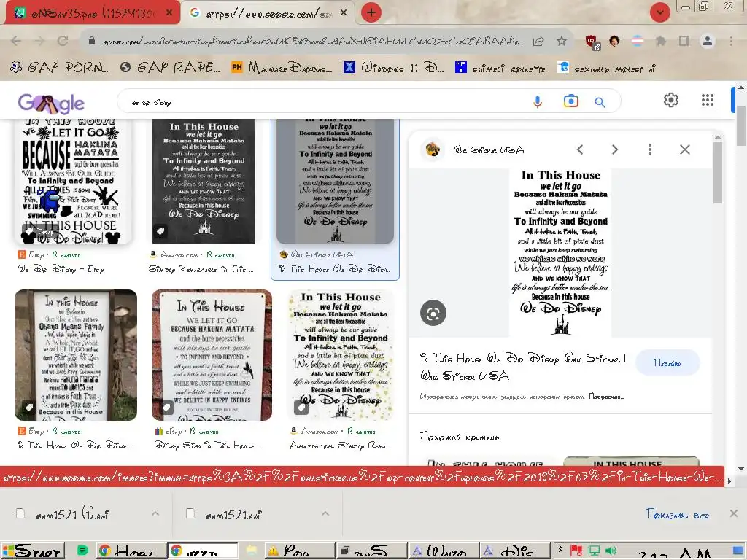
Task: Click the address bar URL
Action: 312,42
